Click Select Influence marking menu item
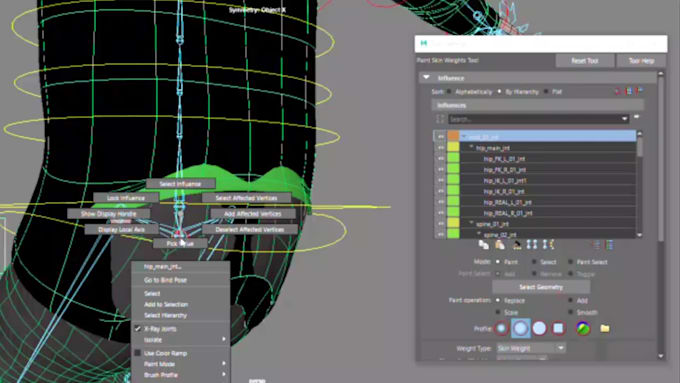Screen dimensions: 680x383 180,184
